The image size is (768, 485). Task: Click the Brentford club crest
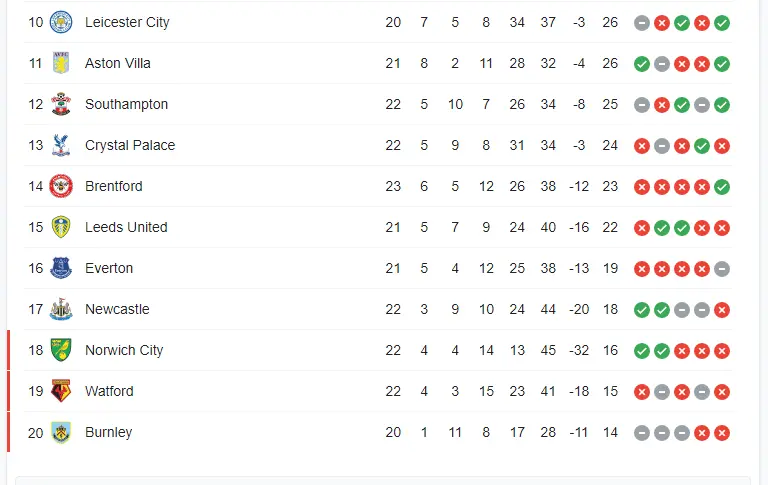coord(61,186)
